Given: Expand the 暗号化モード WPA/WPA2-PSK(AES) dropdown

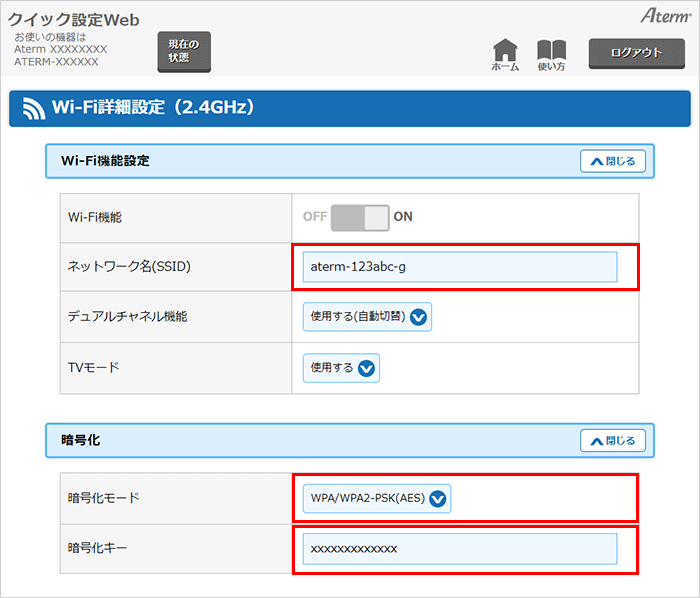Looking at the screenshot, I should tap(376, 498).
